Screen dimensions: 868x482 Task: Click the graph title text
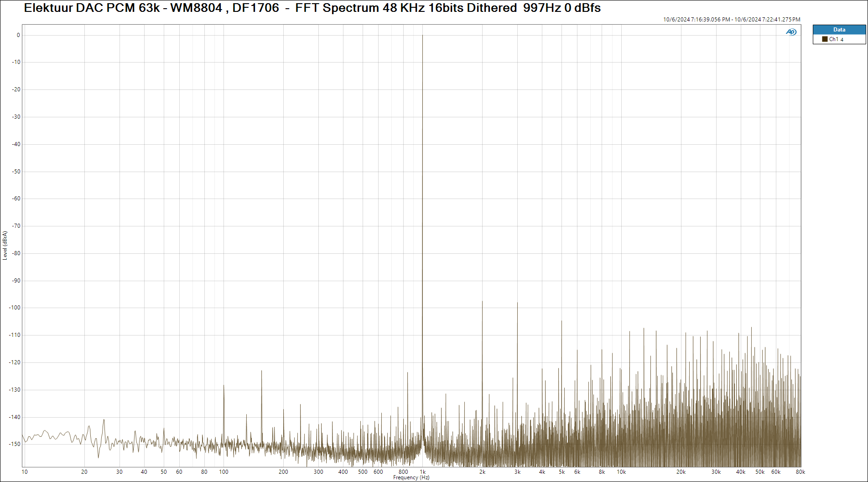coord(312,8)
